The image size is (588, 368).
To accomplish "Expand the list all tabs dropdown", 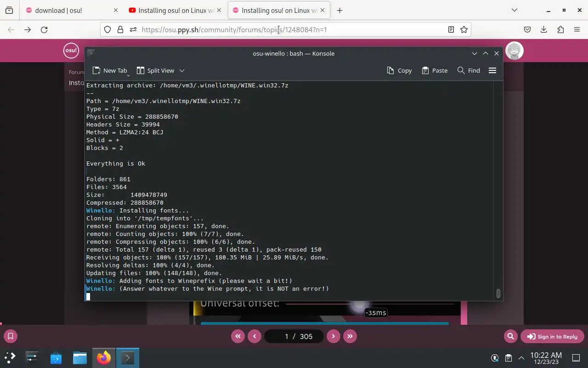I will point(514,10).
